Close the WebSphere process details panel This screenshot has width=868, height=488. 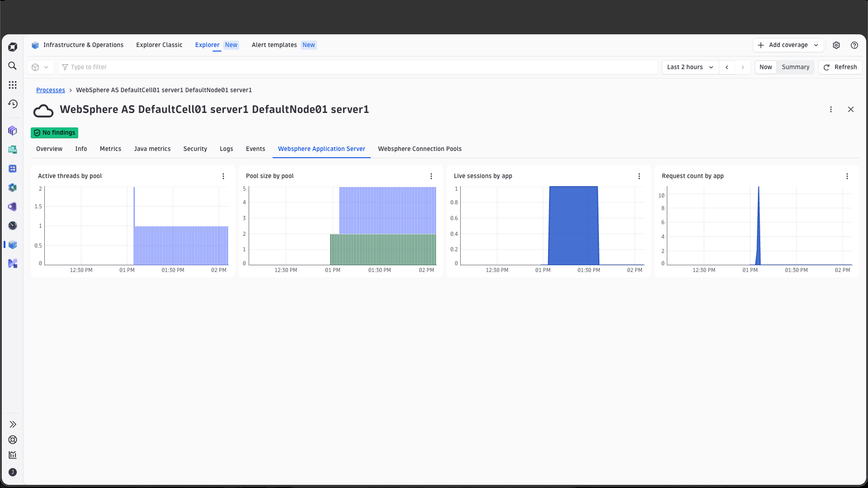851,109
